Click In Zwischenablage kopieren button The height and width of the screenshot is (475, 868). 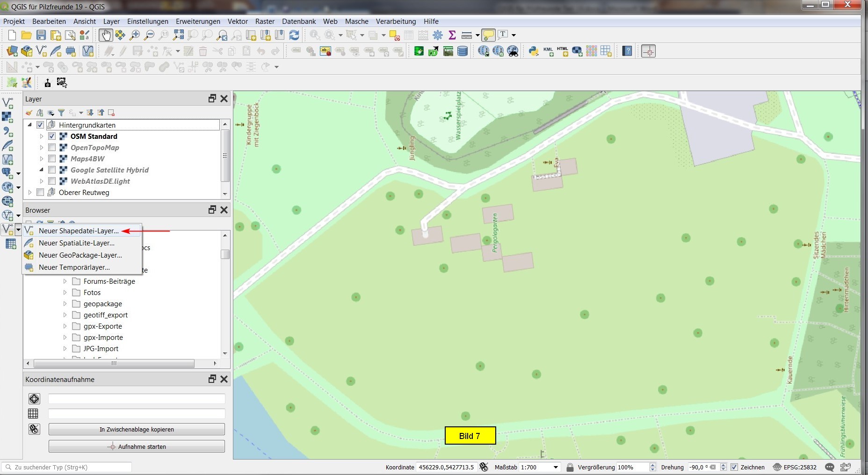(x=137, y=429)
